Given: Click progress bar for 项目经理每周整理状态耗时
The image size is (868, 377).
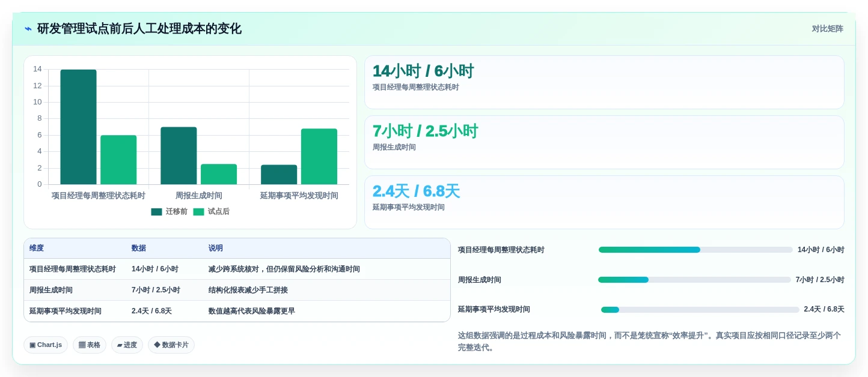Looking at the screenshot, I should coord(695,250).
